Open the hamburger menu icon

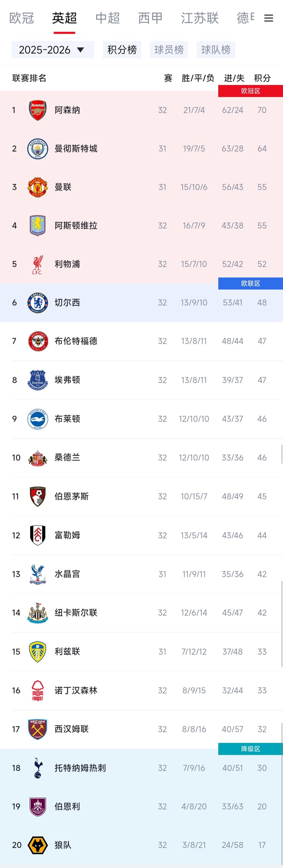pyautogui.click(x=269, y=19)
